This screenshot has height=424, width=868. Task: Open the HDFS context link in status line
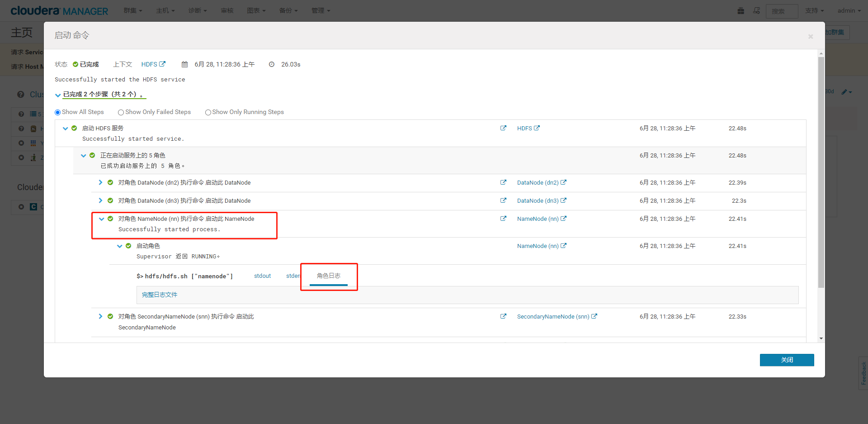point(153,64)
